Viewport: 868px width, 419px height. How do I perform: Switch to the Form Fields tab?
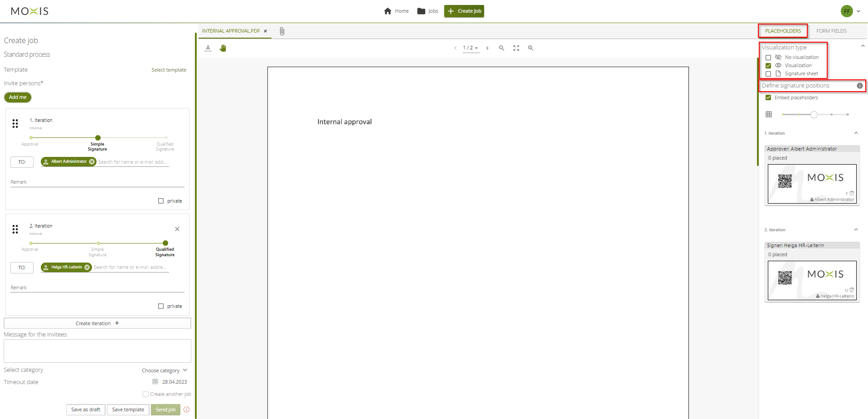[831, 31]
